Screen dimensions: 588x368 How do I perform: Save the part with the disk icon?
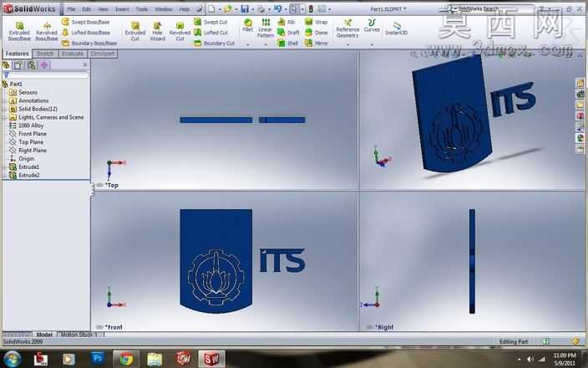point(245,8)
